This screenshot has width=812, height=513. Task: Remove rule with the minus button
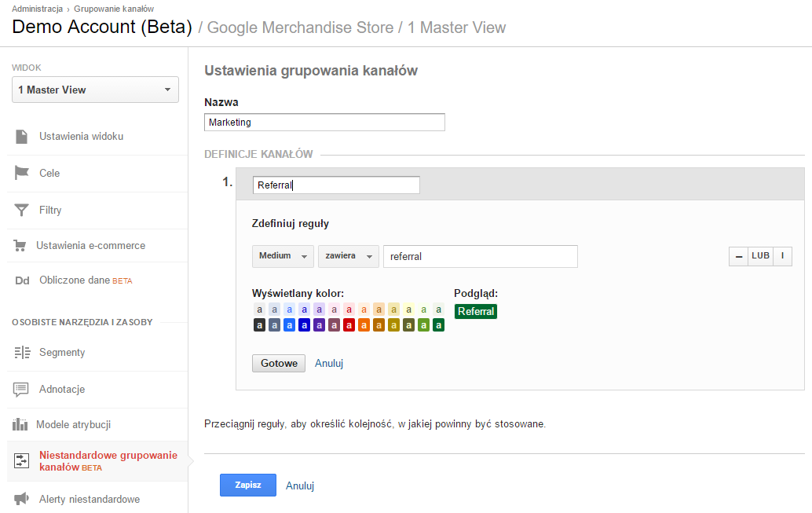click(738, 256)
